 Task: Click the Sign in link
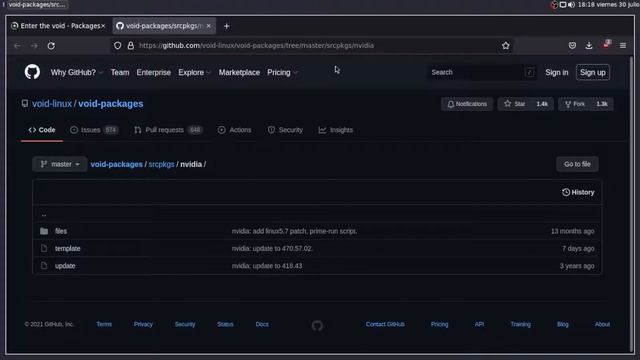coord(557,72)
